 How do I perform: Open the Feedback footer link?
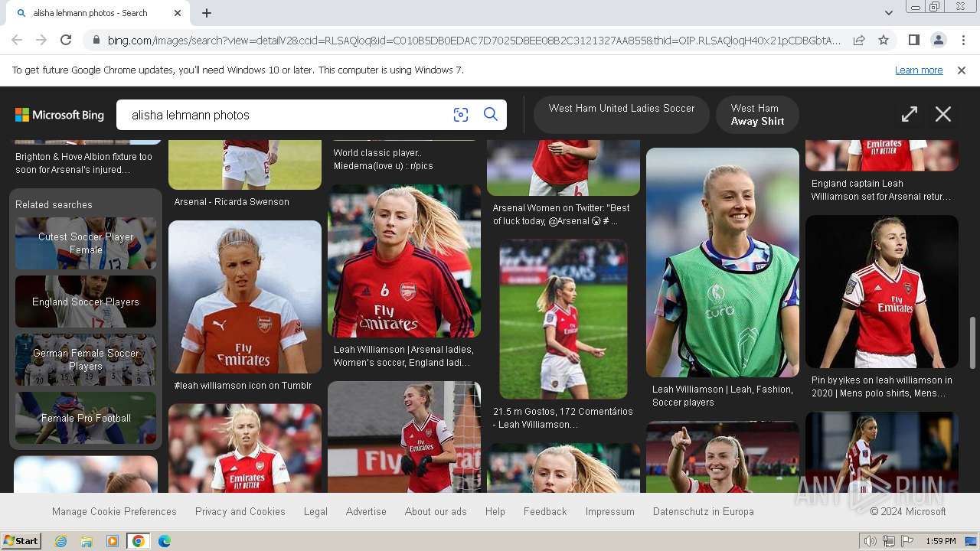point(545,511)
